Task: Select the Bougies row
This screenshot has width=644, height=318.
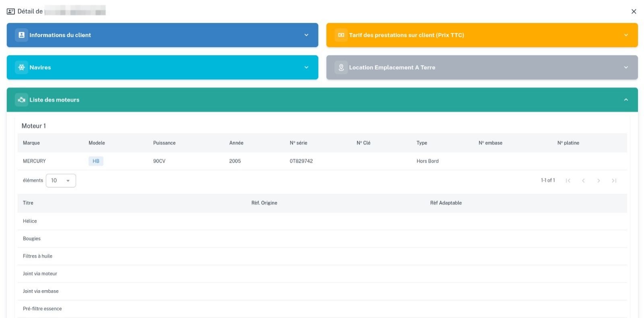Action: tap(322, 239)
